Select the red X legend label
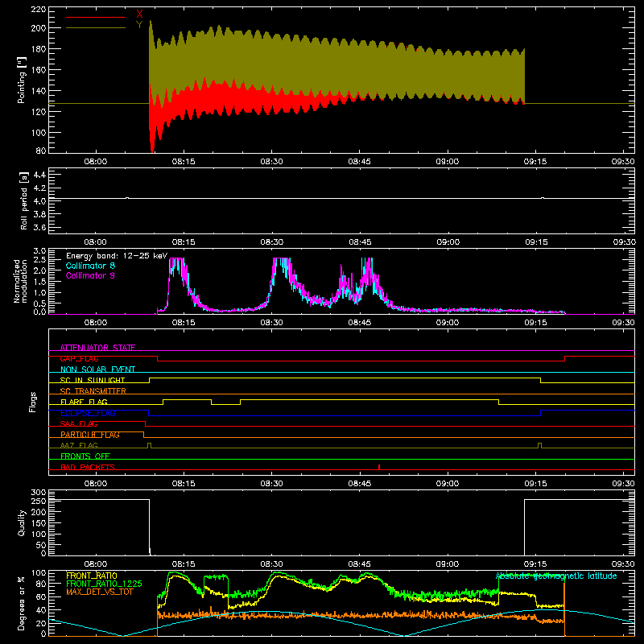The height and width of the screenshot is (644, 644). click(139, 14)
